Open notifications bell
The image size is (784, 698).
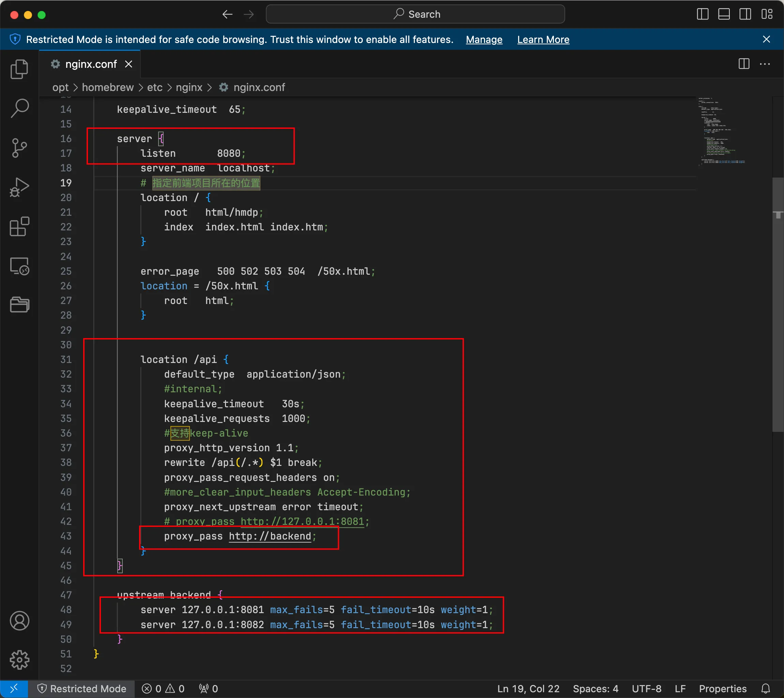tap(766, 689)
